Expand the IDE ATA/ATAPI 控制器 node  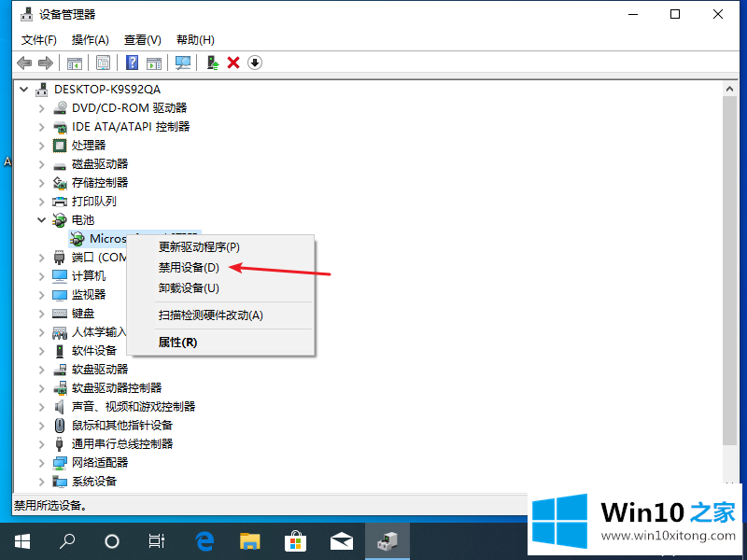click(x=42, y=127)
